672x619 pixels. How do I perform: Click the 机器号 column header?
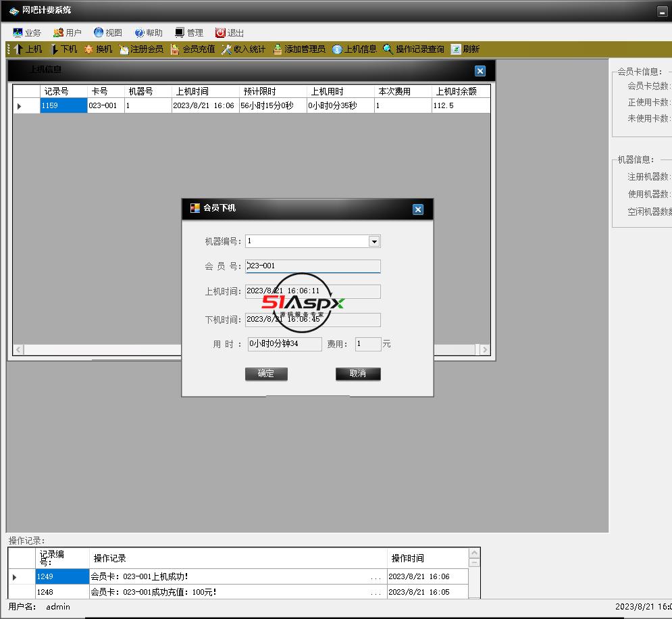[148, 91]
